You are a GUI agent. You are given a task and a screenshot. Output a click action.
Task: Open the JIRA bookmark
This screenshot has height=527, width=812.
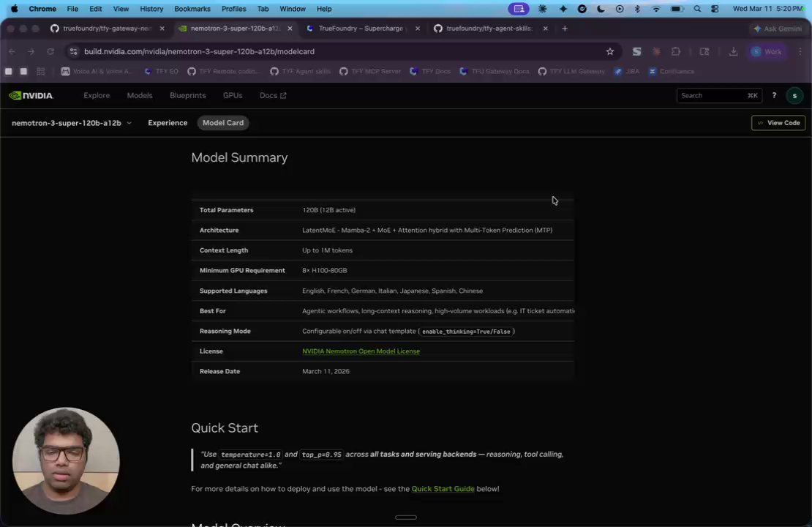tap(627, 72)
